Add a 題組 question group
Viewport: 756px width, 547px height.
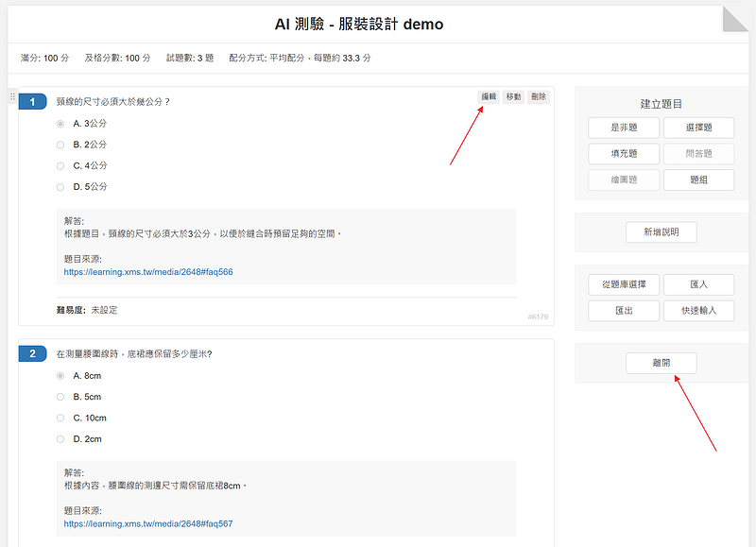[698, 179]
